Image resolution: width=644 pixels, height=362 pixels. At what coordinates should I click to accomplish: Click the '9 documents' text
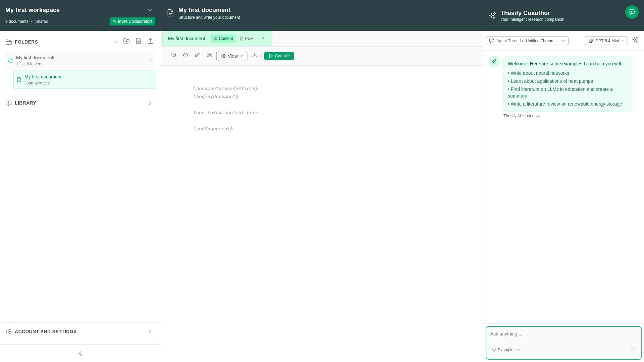pos(17,21)
